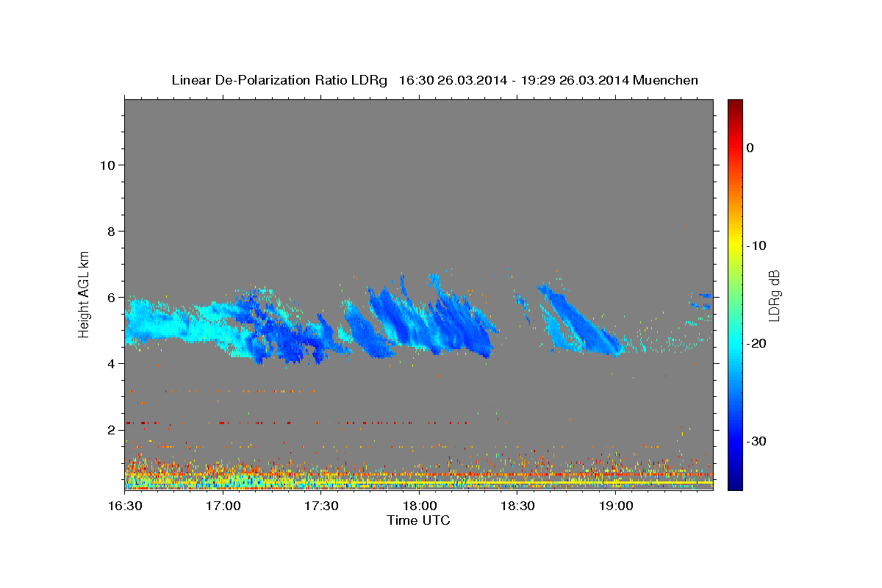Click the '4' height axis label
The width and height of the screenshot is (882, 588).
tap(111, 363)
